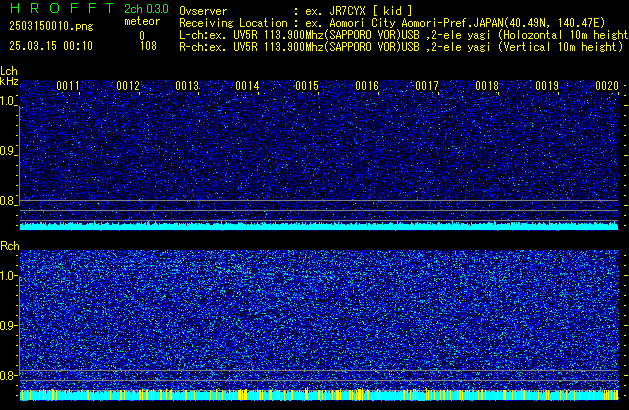This screenshot has height=410, width=629.
Task: Click time marker 0014
Action: [248, 86]
